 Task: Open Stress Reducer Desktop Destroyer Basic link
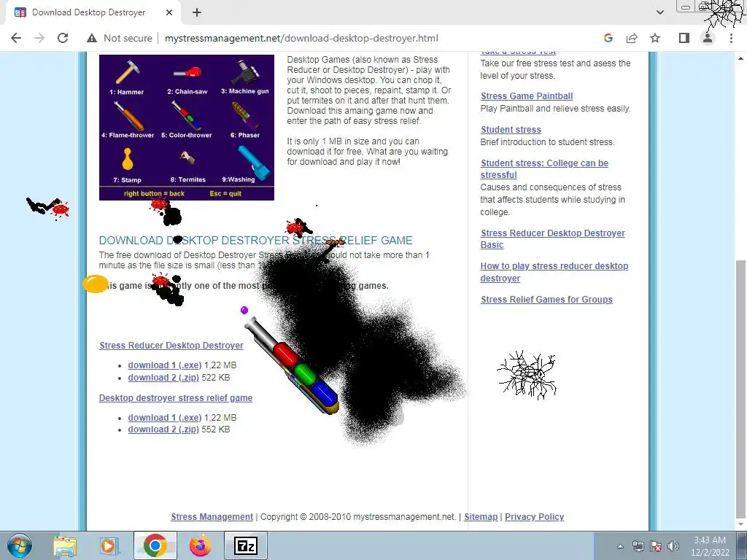point(553,239)
